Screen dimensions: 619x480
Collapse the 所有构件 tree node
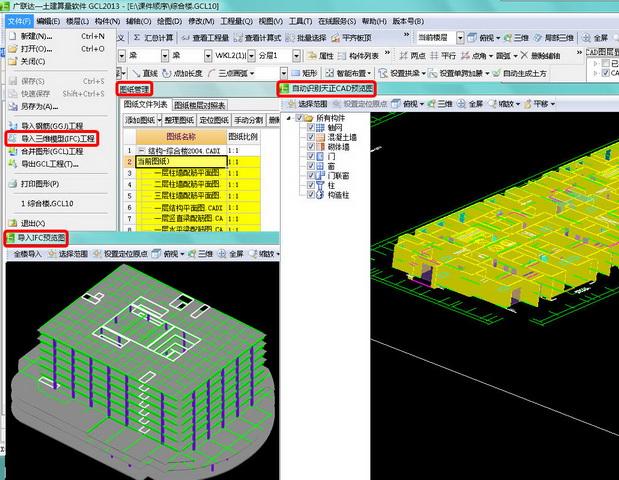point(289,118)
